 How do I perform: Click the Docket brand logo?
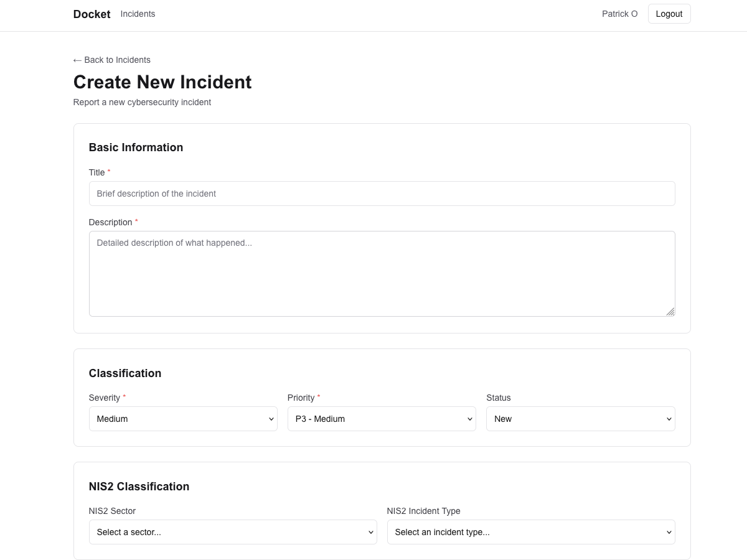(x=92, y=14)
